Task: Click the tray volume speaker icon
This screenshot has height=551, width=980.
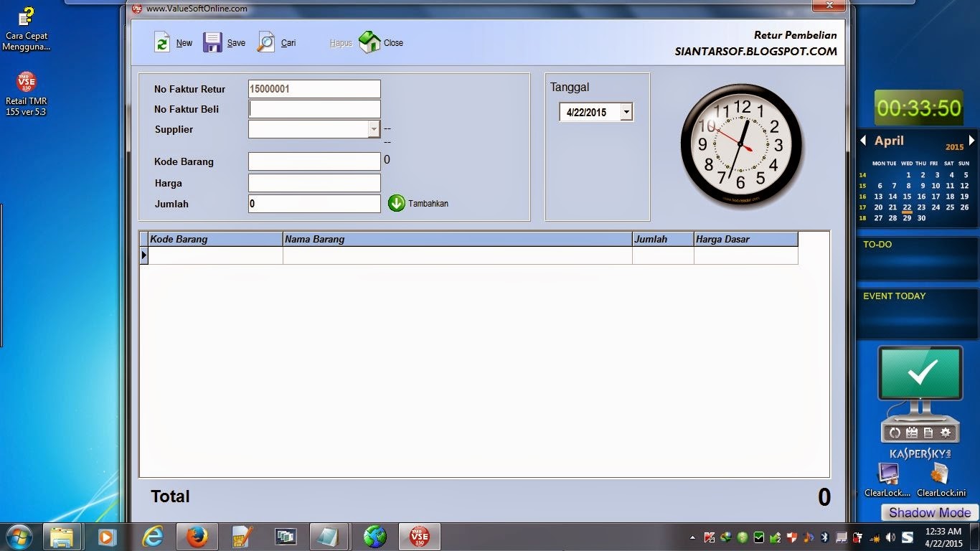Action: [x=890, y=537]
